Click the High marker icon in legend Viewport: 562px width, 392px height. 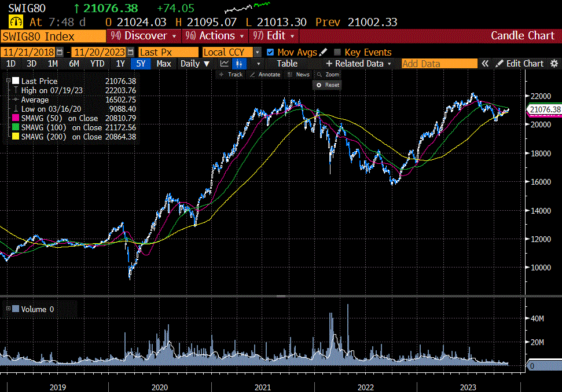pyautogui.click(x=16, y=90)
